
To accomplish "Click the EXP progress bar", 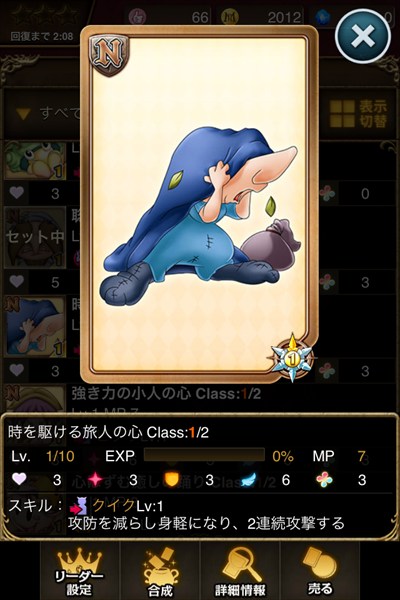I will [204, 455].
